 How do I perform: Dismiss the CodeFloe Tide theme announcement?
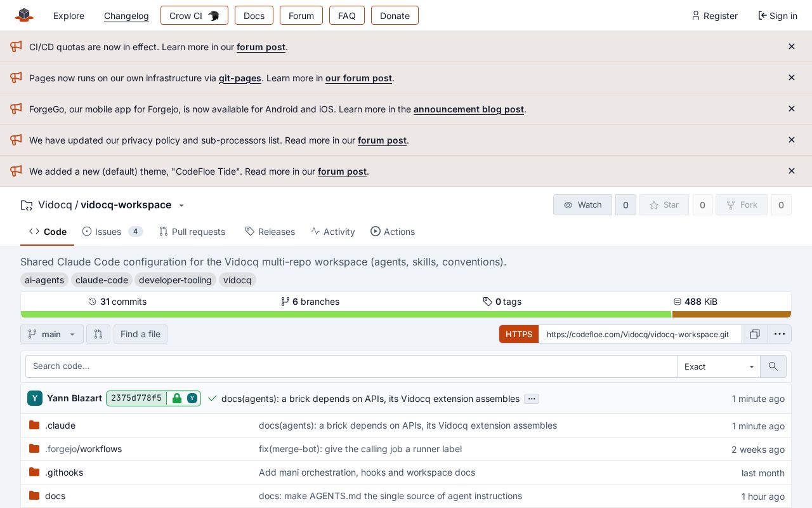pos(792,171)
